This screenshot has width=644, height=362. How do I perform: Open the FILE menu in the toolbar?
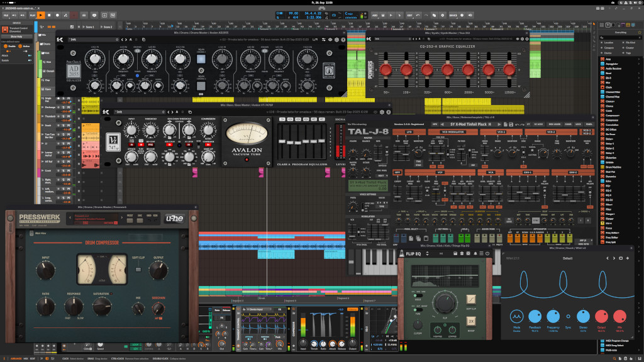pyautogui.click(x=6, y=15)
